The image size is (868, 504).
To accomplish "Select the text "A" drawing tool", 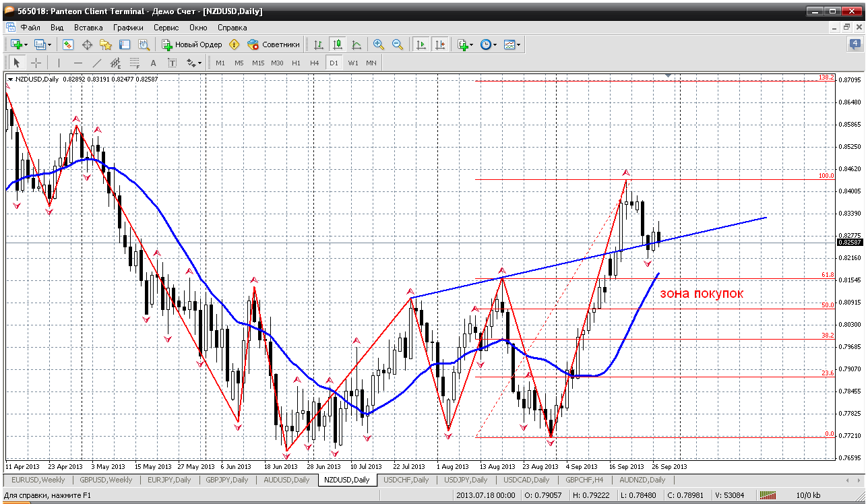I will [154, 63].
